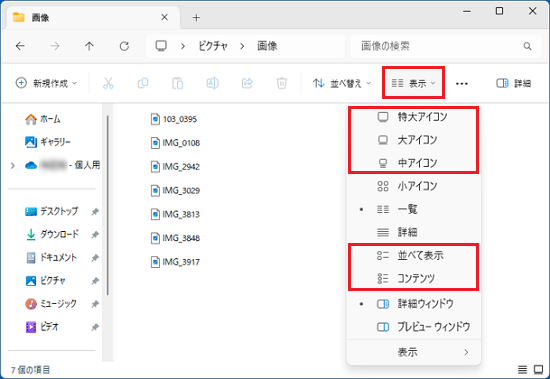Choose 大アイコン view option
Screen dimensions: 550x379
414,140
